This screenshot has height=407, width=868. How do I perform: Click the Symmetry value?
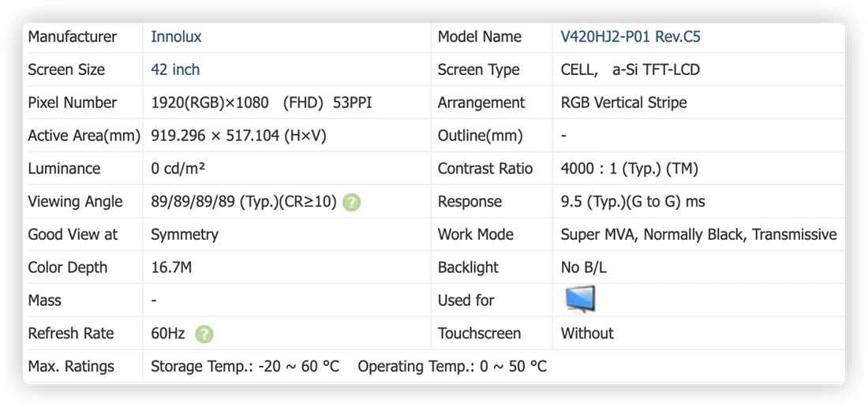pyautogui.click(x=185, y=235)
